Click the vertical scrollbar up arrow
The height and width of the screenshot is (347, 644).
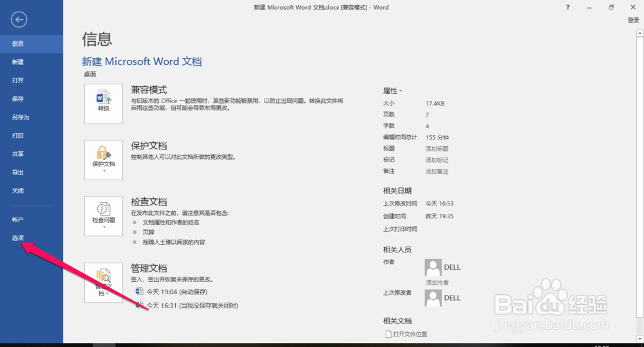click(x=639, y=33)
